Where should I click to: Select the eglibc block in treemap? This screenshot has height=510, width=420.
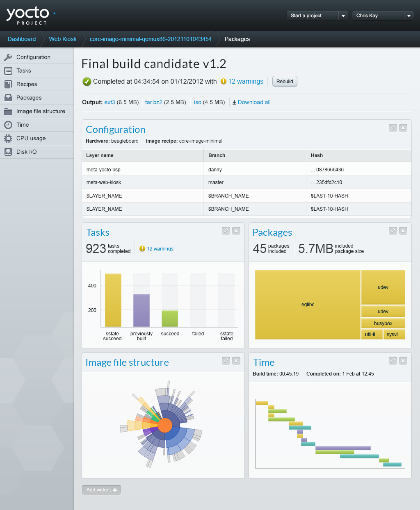click(x=308, y=305)
